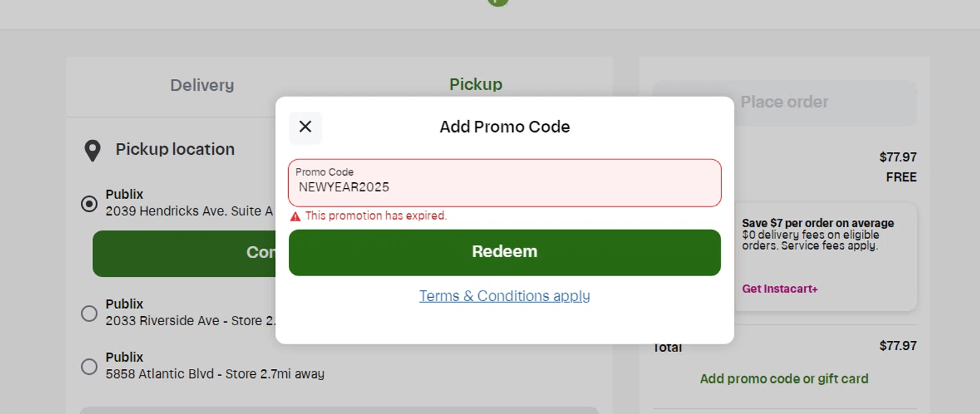
Task: Select Publix at 2033 Riverside Ave
Action: [90, 313]
